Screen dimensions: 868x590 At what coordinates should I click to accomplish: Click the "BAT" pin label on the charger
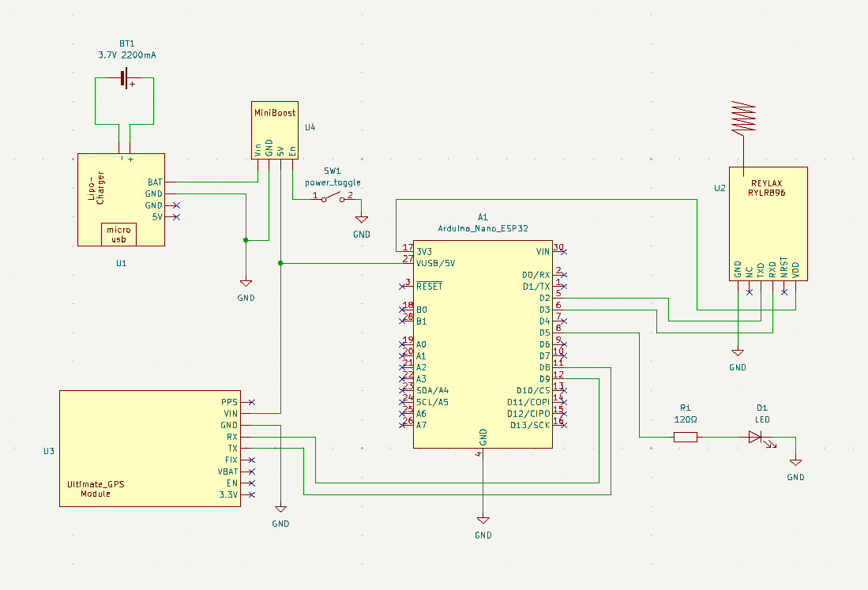(155, 182)
